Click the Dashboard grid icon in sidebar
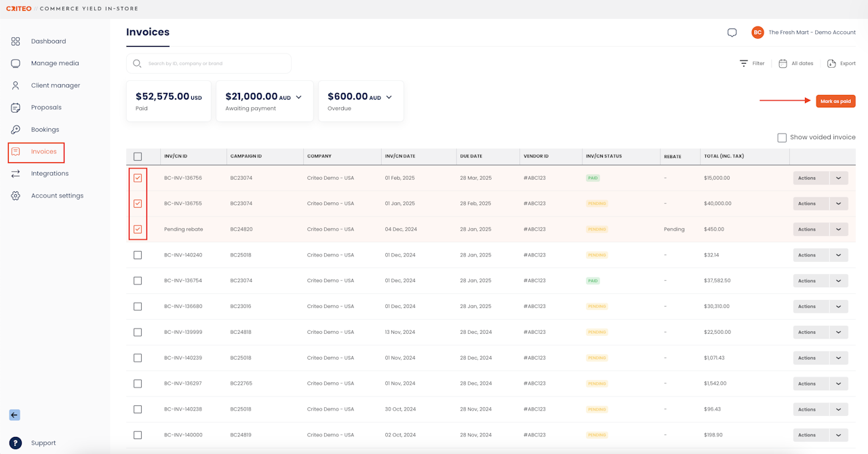 coord(16,41)
